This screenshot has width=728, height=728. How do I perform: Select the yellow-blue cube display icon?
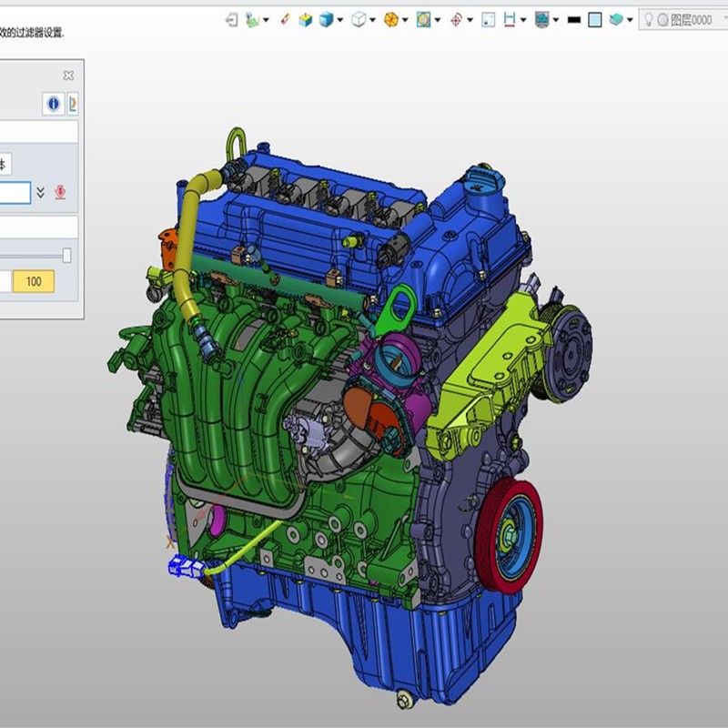(x=306, y=19)
